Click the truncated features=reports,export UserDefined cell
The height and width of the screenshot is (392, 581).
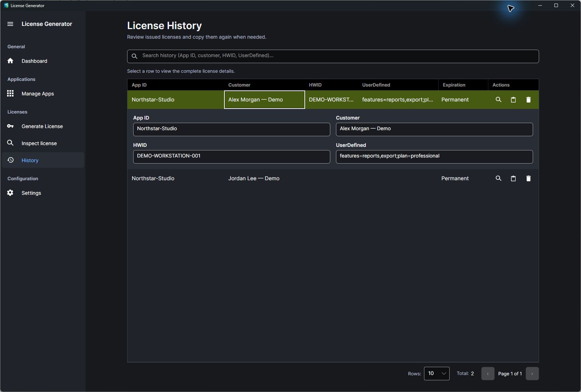click(397, 100)
